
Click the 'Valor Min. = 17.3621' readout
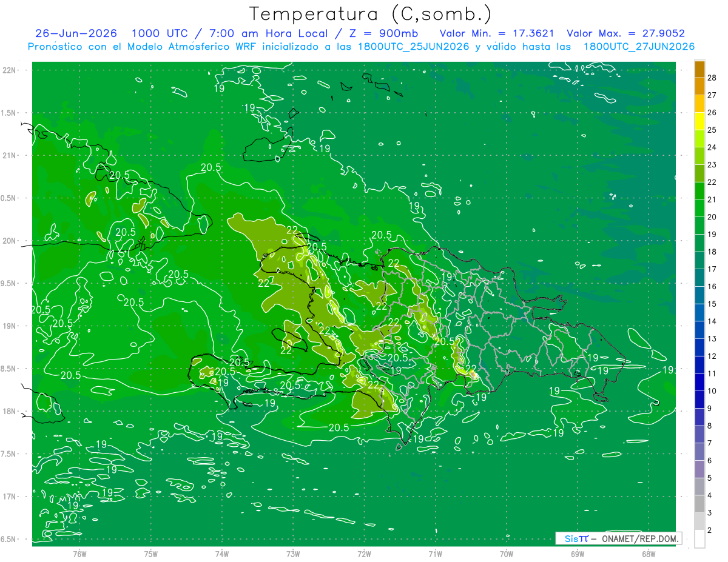497,33
